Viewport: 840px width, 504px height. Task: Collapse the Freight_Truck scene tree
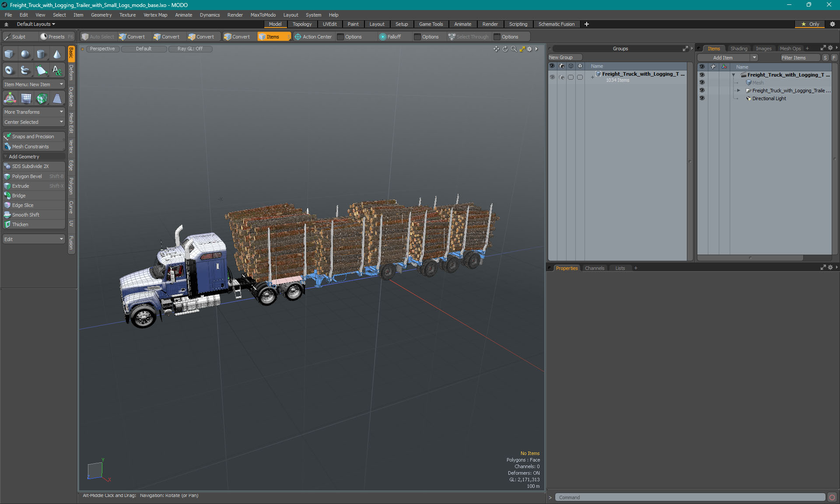(734, 75)
